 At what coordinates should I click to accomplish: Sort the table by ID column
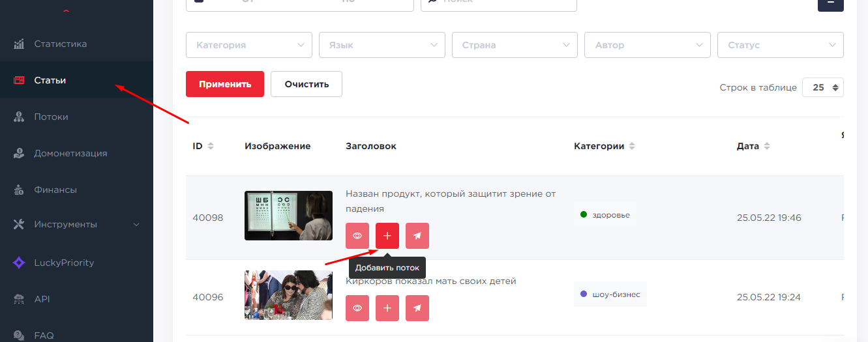[203, 146]
